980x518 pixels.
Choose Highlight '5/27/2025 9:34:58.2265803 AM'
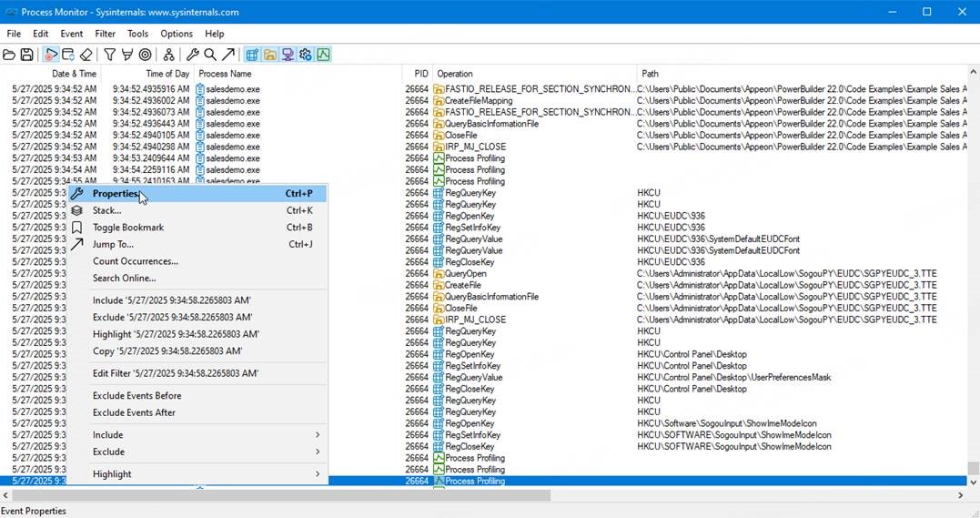[197, 334]
